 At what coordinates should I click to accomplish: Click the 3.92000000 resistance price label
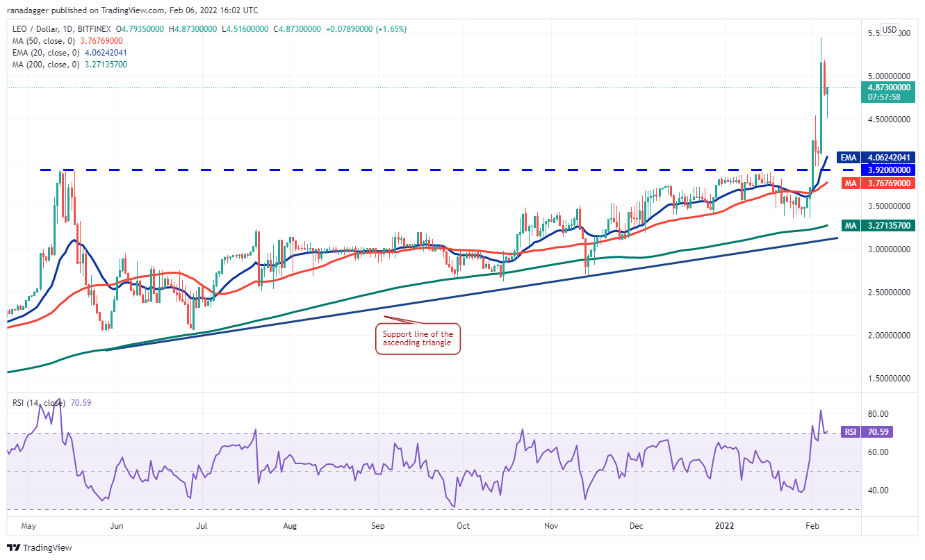(890, 170)
